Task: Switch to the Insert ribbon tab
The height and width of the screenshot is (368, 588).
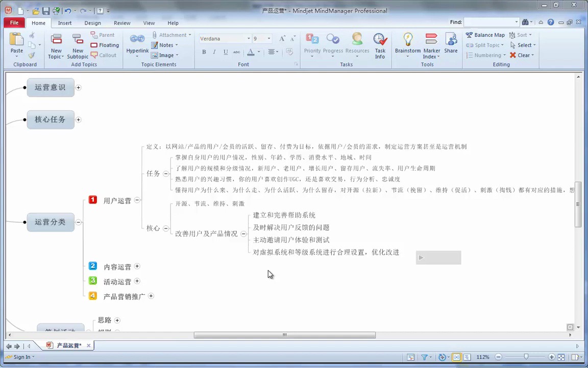Action: (64, 22)
